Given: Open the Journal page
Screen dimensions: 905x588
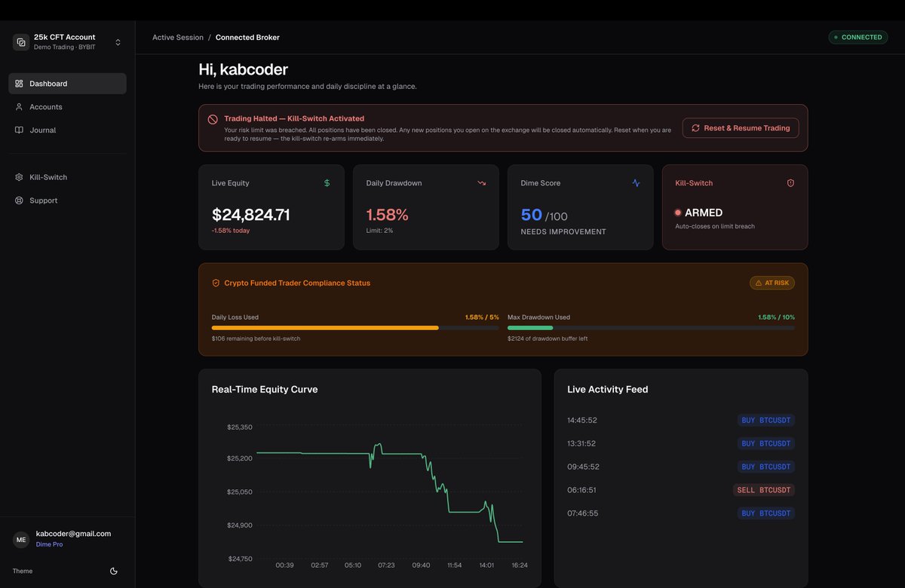Looking at the screenshot, I should point(67,130).
